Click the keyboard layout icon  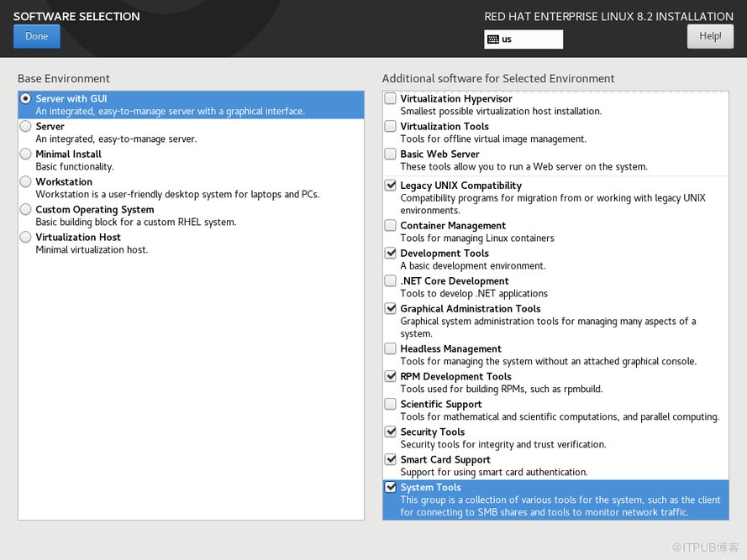point(493,39)
